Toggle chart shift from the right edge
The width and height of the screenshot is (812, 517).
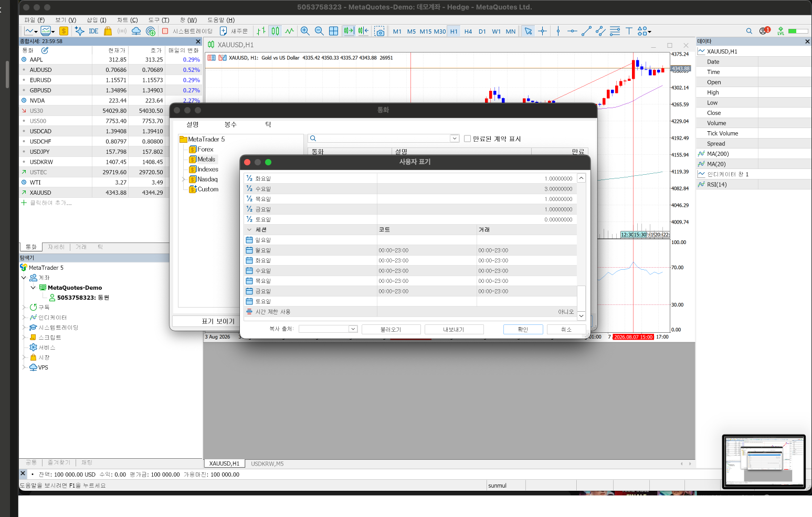363,31
